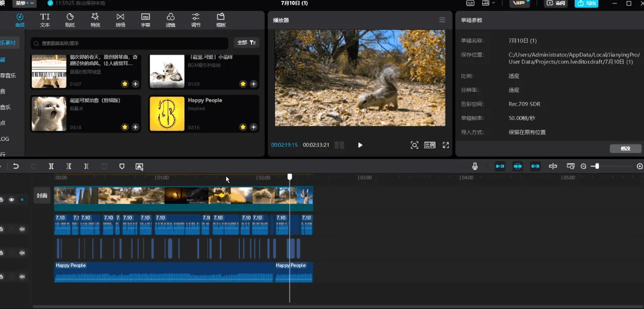Click the 导出 export button
The height and width of the screenshot is (309, 644).
(x=587, y=4)
